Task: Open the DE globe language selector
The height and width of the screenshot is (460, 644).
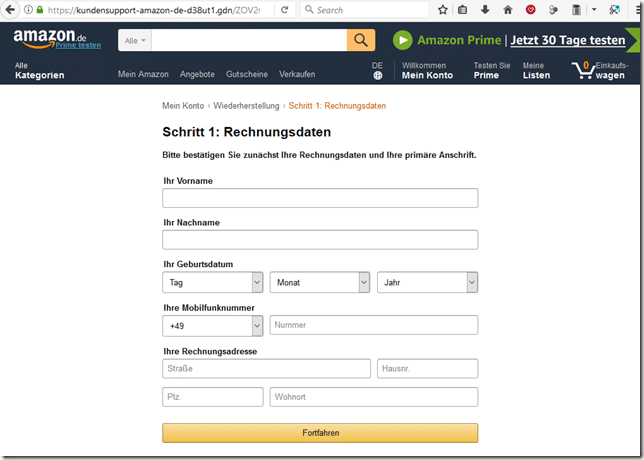Action: pyautogui.click(x=377, y=71)
